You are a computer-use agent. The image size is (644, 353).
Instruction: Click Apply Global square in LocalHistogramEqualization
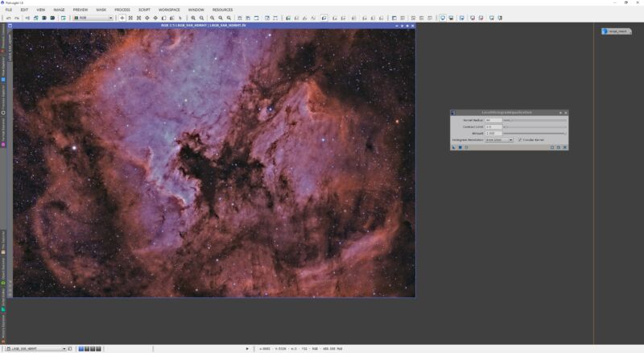point(460,147)
